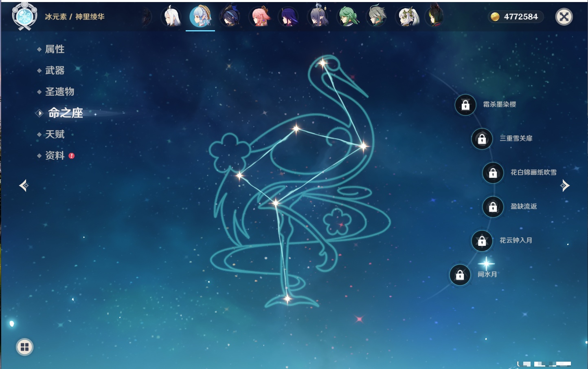Open the 圣遗物 artifacts menu
Image resolution: width=588 pixels, height=369 pixels.
click(x=59, y=92)
